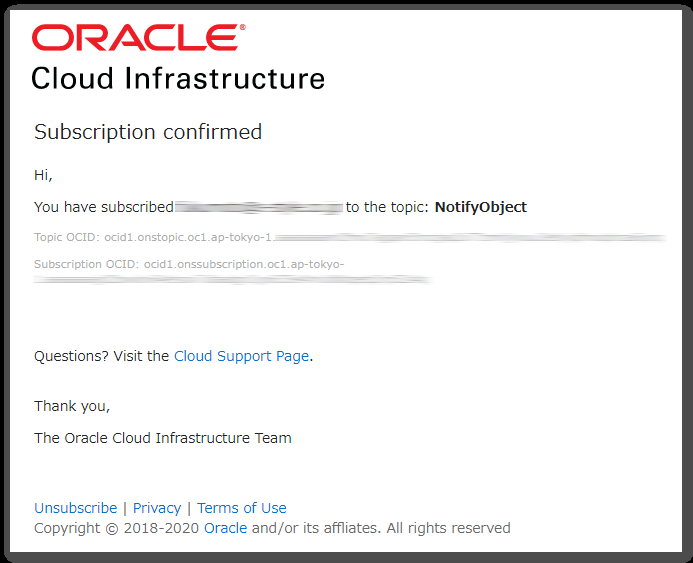Image resolution: width=693 pixels, height=563 pixels.
Task: Follow the Unsubscribe link
Action: (x=76, y=508)
